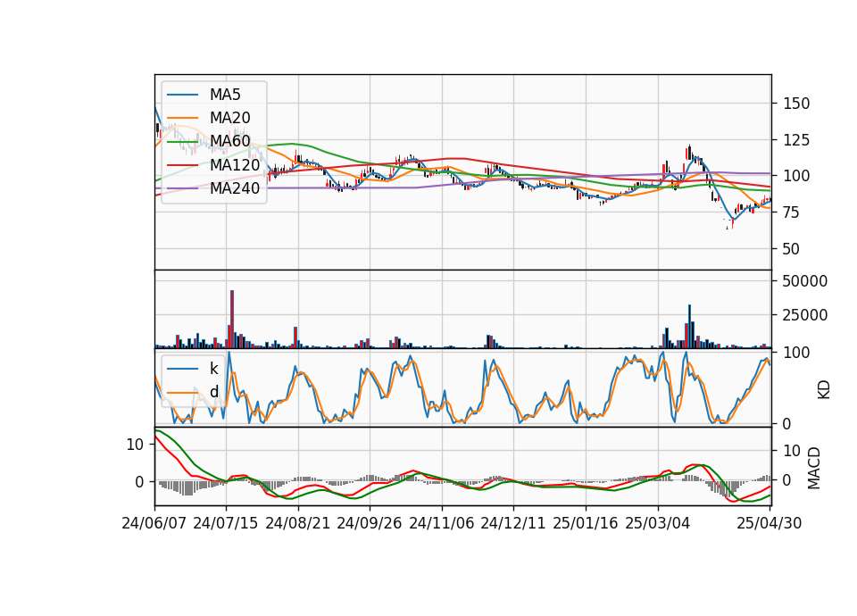The height and width of the screenshot is (616, 857).
Task: Click the 150 price axis tick
Action: pos(796,104)
